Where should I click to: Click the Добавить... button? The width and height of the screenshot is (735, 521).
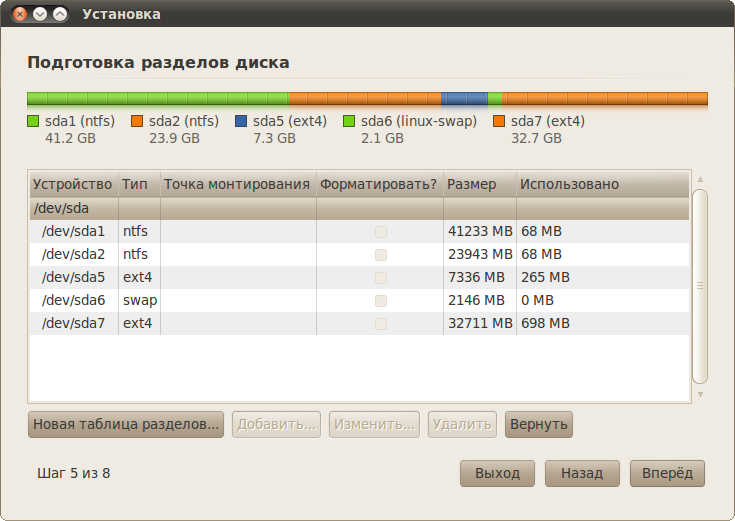[277, 424]
